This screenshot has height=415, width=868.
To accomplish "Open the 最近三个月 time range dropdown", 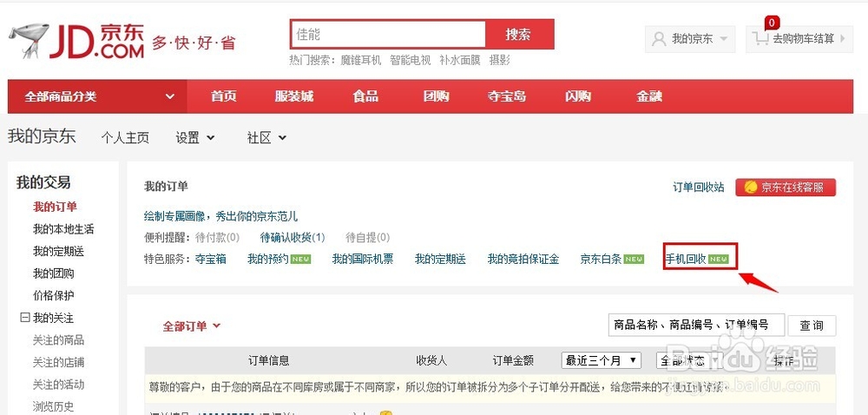I will (x=602, y=361).
